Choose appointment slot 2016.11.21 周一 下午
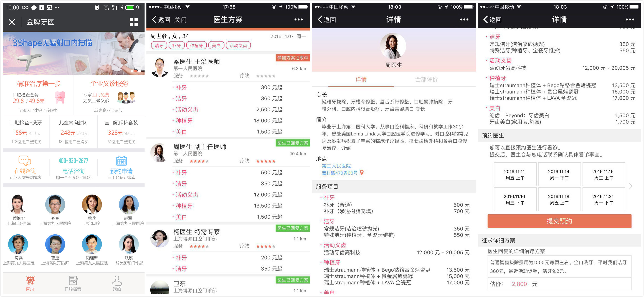The height and width of the screenshot is (297, 644). click(603, 200)
